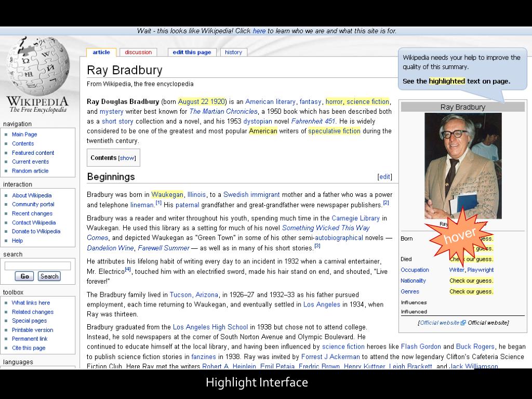Follow the Swedish immigrant link
Screen dimensions: 532x399
coord(251,195)
